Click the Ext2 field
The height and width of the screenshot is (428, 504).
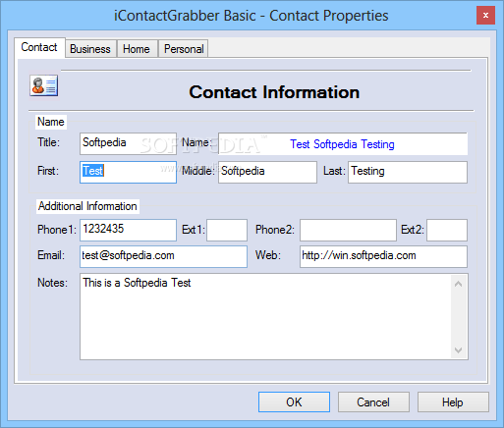(x=447, y=230)
